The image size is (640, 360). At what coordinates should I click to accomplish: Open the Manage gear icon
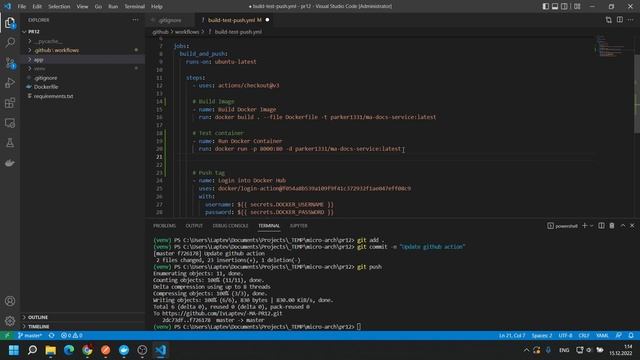click(10, 321)
